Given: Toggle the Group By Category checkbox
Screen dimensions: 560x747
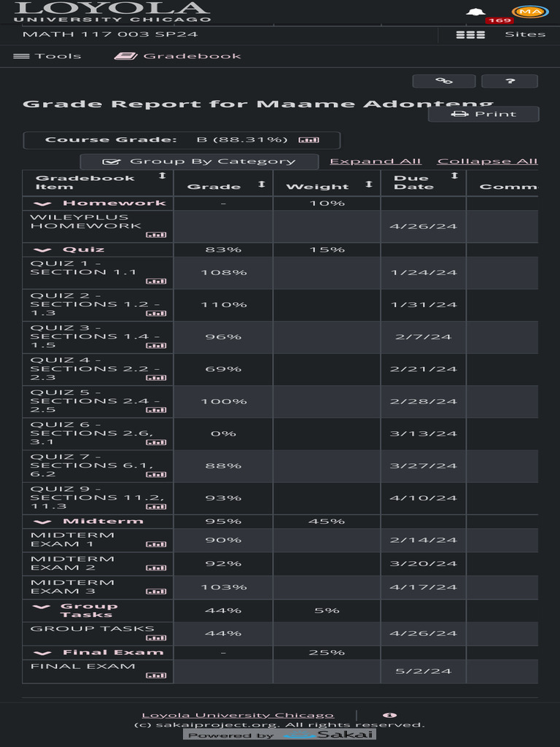Looking at the screenshot, I should (x=112, y=162).
